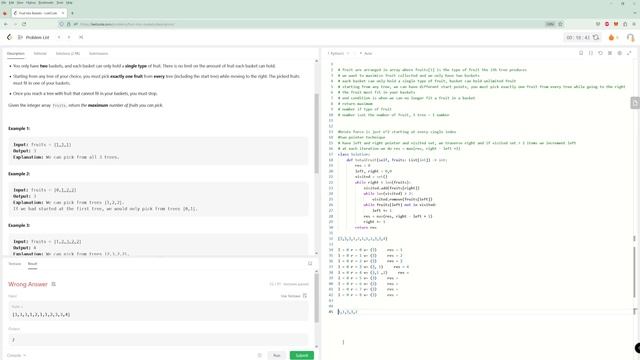Open the Bookmarks menu

pyautogui.click(x=46, y=2)
